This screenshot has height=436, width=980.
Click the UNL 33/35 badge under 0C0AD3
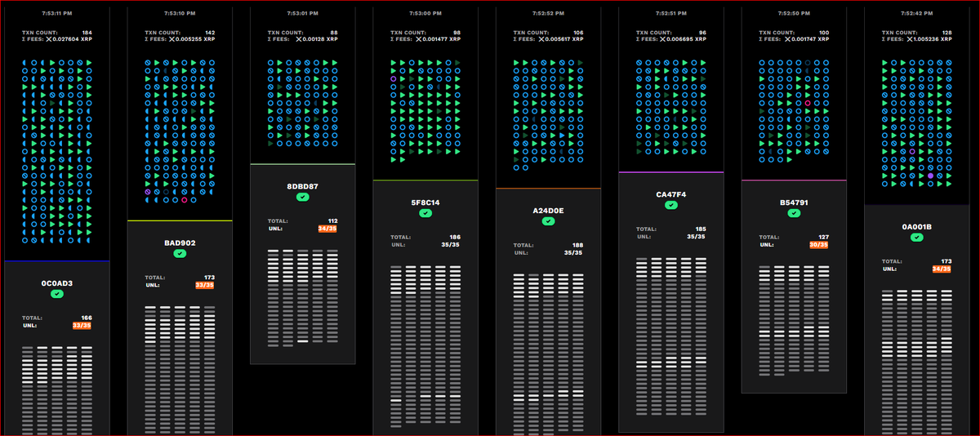click(82, 326)
